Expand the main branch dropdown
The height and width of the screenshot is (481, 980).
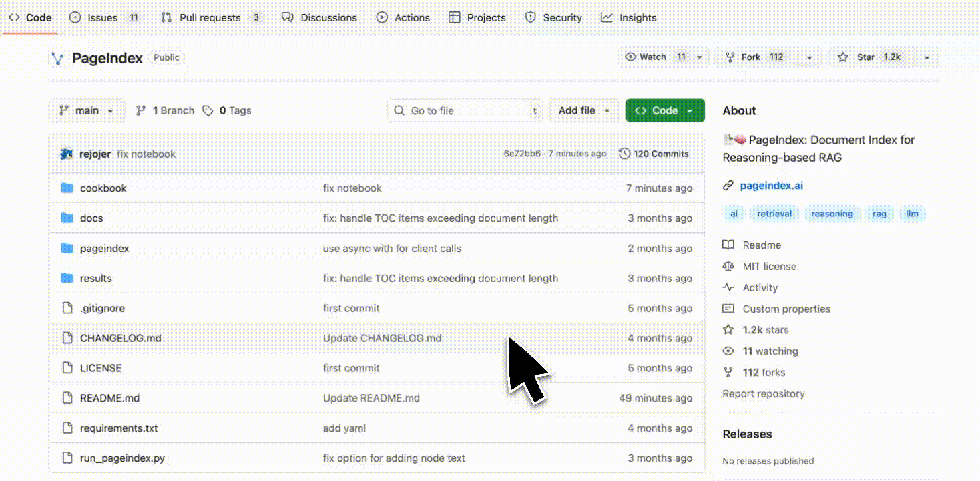tap(87, 111)
